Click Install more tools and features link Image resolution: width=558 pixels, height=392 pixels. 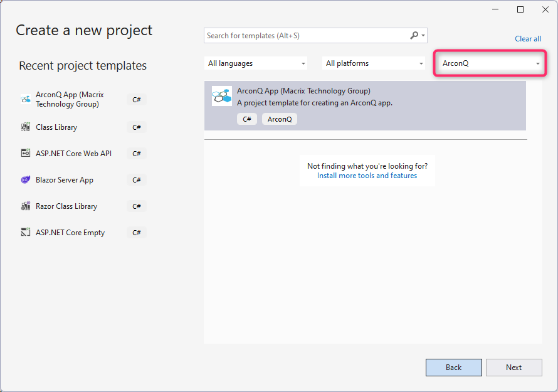(367, 176)
